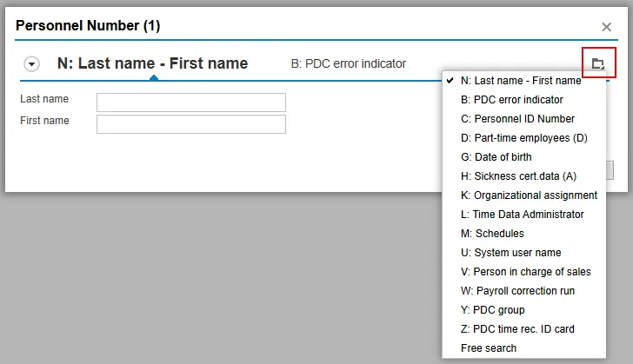Select Free search at list bottom
The image size is (633, 364).
coord(489,348)
